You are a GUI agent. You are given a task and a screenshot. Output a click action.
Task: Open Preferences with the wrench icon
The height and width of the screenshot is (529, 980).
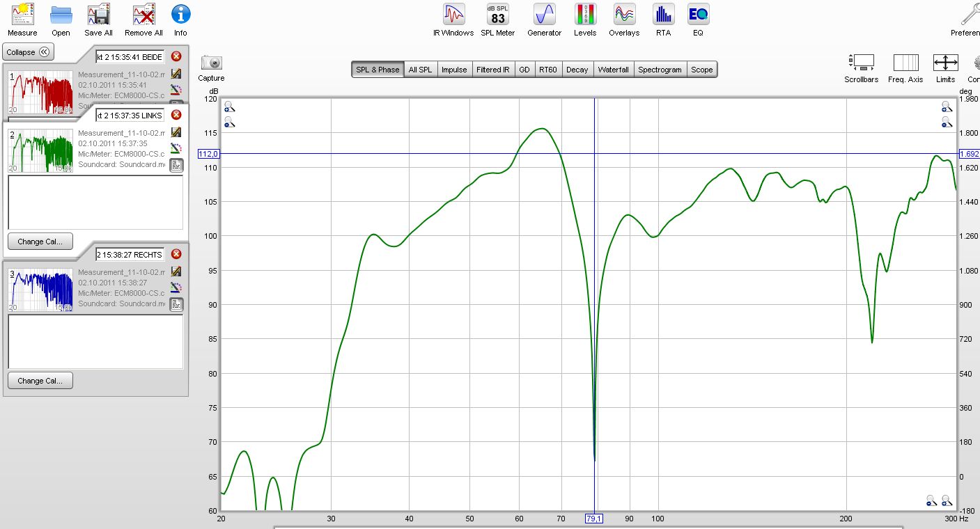point(969,19)
